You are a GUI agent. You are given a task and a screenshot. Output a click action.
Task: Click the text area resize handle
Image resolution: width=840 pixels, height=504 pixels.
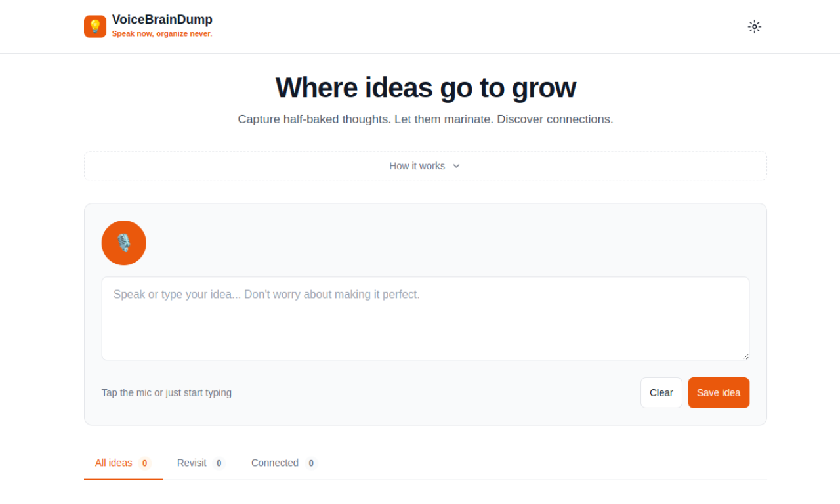pos(745,356)
